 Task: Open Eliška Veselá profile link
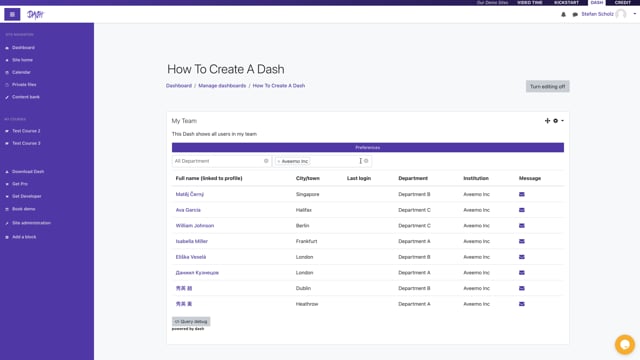tap(191, 257)
